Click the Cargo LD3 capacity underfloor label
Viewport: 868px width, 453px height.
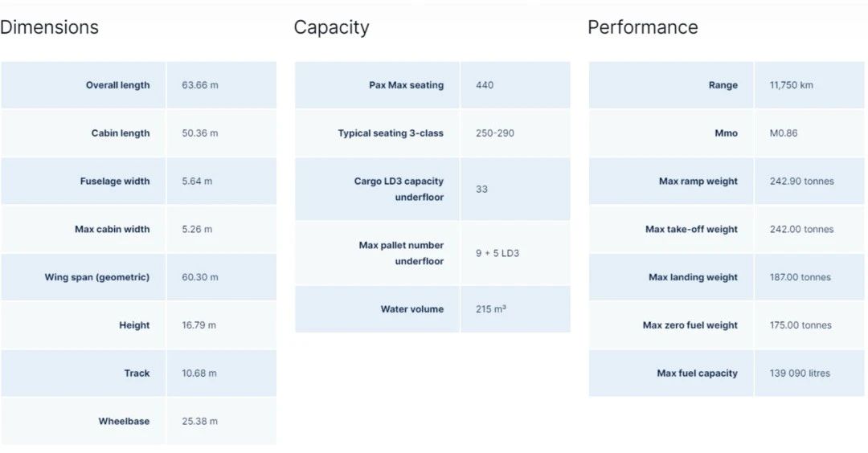pos(399,189)
